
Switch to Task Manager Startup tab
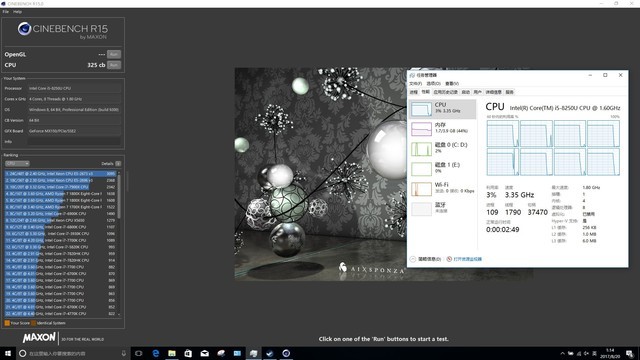coord(466,92)
